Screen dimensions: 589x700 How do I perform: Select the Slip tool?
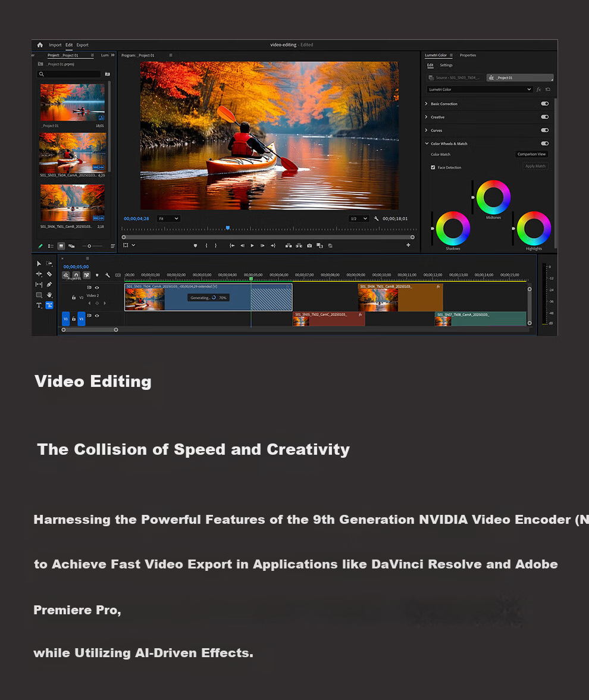pos(39,285)
